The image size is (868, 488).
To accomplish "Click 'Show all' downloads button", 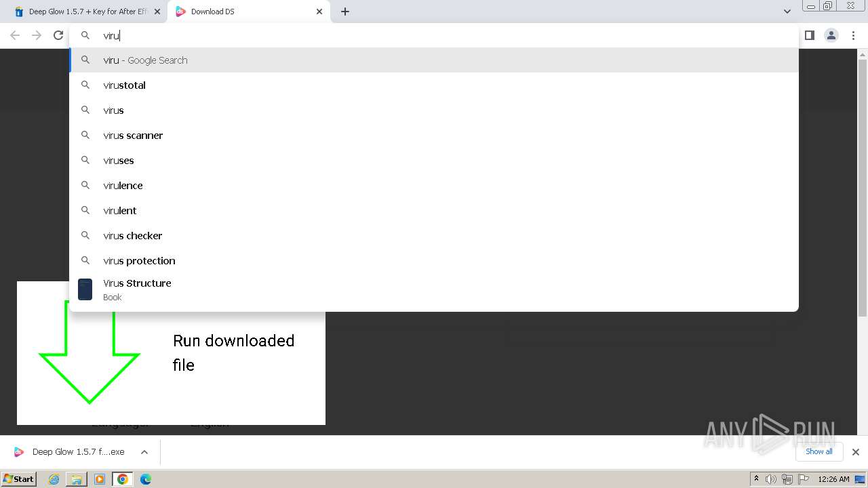I will (819, 451).
